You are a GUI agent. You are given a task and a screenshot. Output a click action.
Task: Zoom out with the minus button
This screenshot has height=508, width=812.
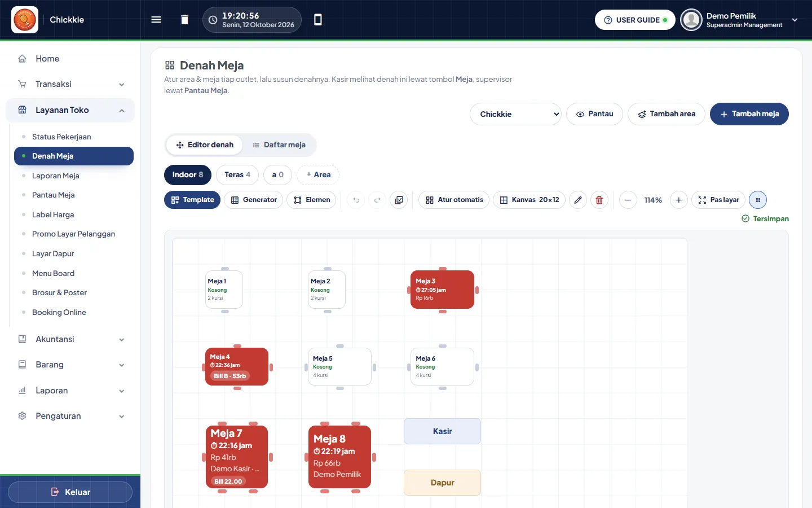coord(628,200)
